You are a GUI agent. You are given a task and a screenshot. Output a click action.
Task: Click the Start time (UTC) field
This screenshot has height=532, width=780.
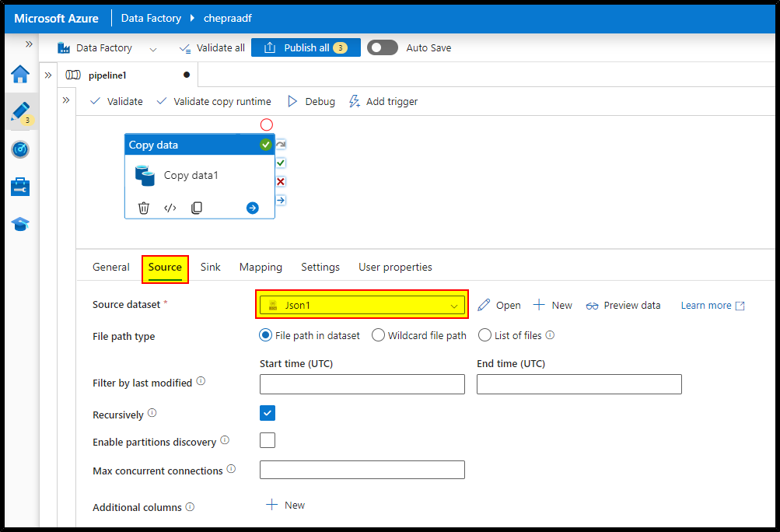pos(362,384)
